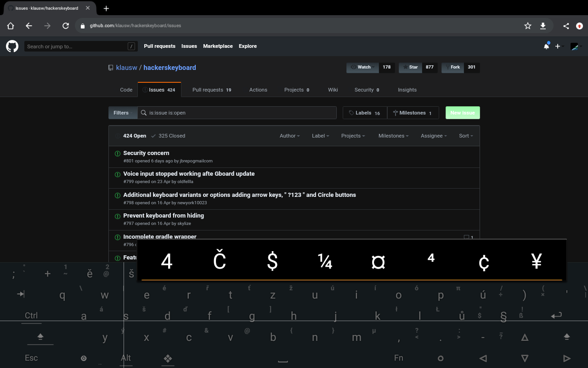Open the Assignee filter dropdown
This screenshot has height=368, width=588.
tap(434, 136)
